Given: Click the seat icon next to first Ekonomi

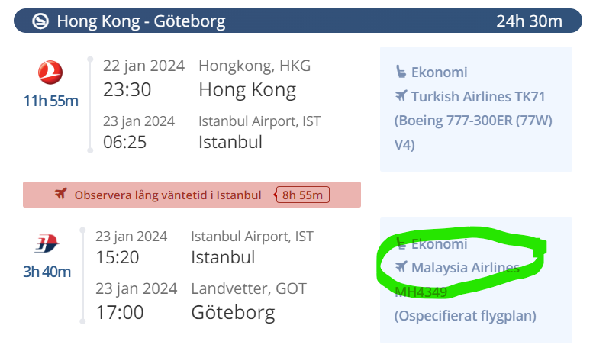Looking at the screenshot, I should point(401,72).
